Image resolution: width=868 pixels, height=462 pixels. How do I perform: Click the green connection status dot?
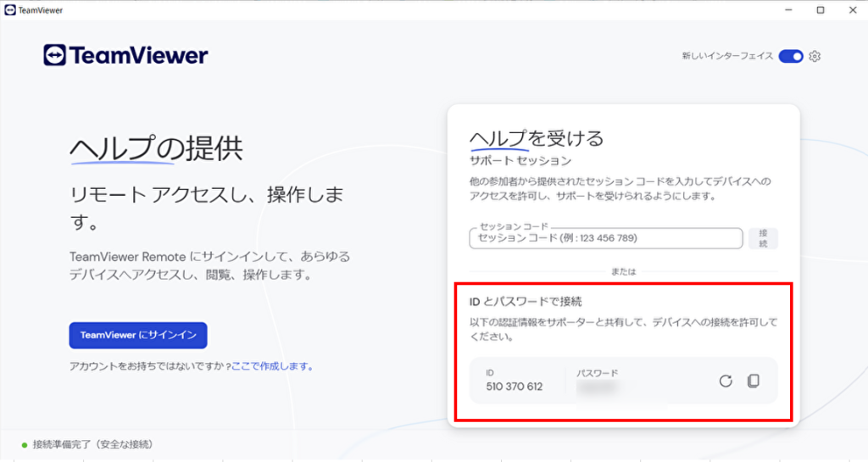coord(25,445)
